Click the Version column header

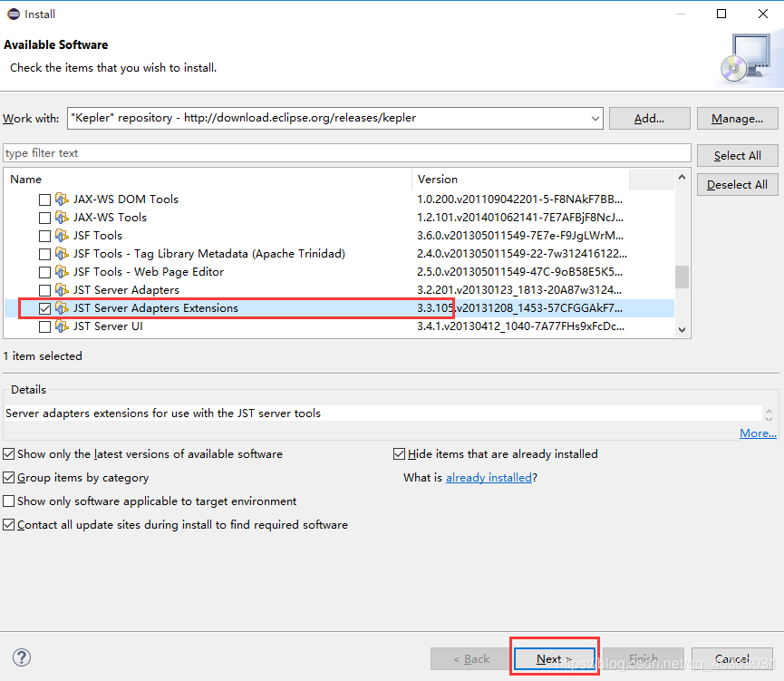(x=520, y=180)
